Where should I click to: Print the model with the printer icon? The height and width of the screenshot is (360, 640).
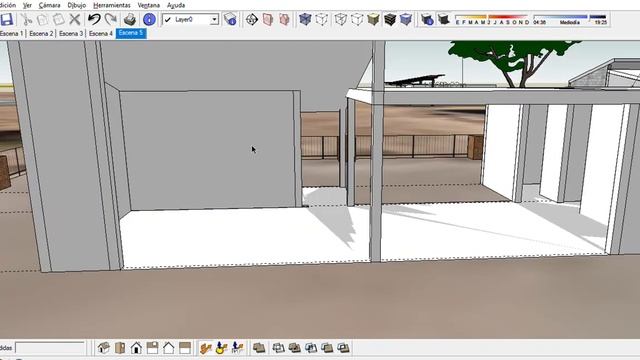(x=130, y=19)
